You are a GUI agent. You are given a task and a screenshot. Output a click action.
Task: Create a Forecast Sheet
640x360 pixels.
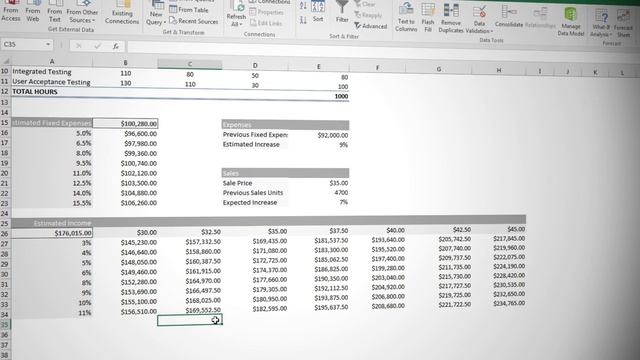coord(623,24)
